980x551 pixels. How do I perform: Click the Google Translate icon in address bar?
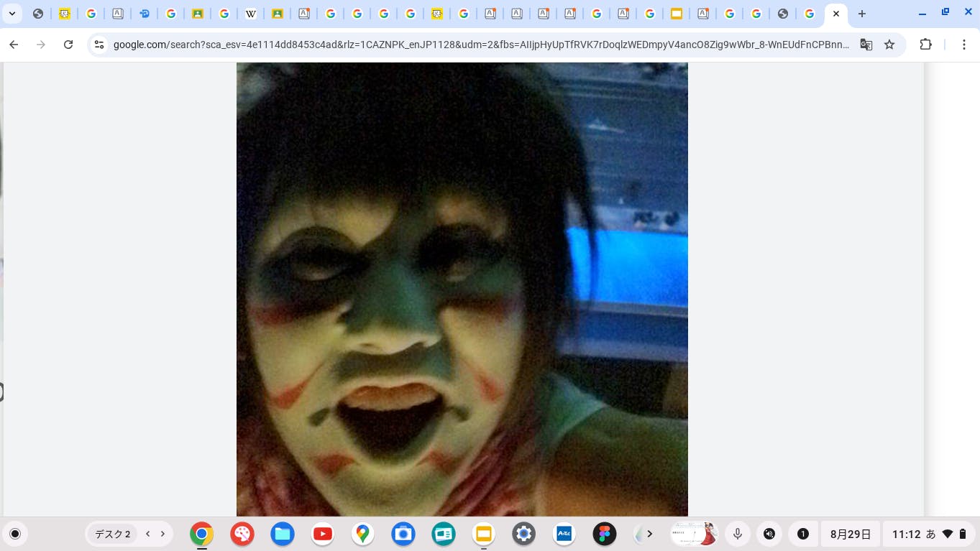(866, 45)
